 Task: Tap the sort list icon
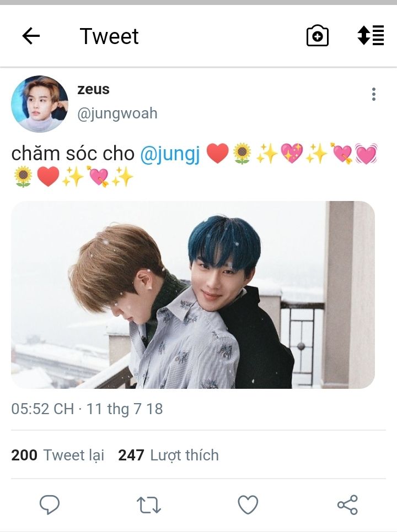coord(371,35)
